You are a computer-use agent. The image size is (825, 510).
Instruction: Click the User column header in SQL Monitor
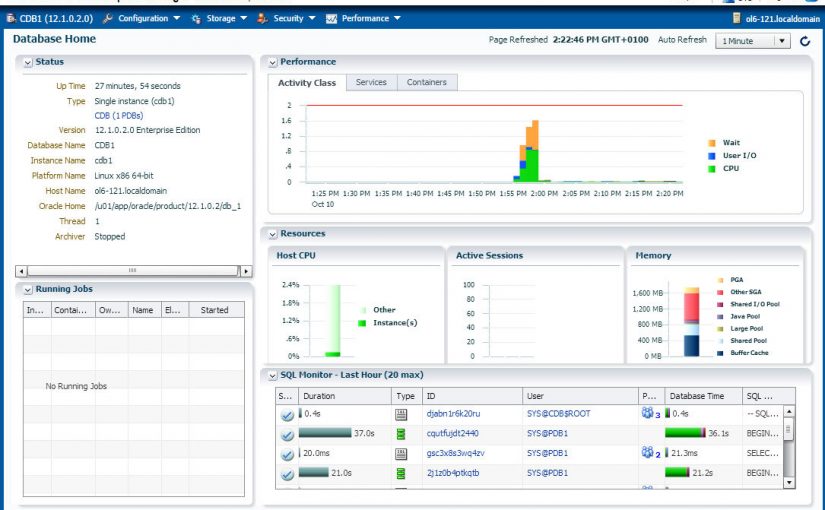click(x=580, y=396)
